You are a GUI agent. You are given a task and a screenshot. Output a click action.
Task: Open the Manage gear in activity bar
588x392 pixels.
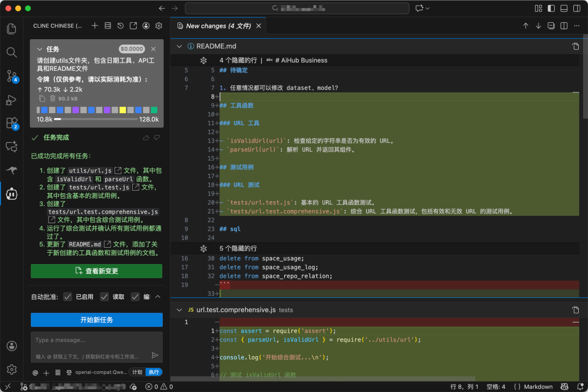click(11, 370)
